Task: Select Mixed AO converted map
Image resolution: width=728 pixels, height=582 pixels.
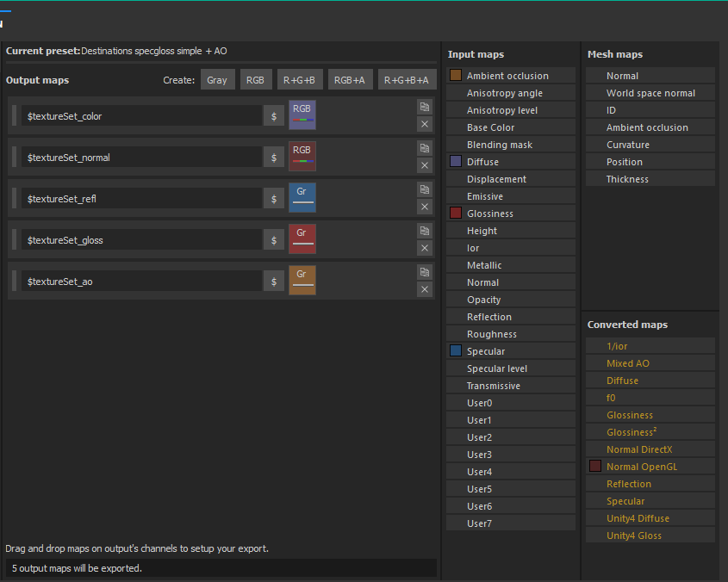Action: [x=650, y=362]
